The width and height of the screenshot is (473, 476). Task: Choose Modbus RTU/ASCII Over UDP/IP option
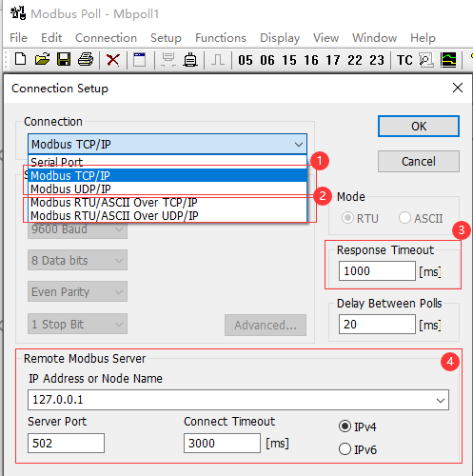coord(168,215)
